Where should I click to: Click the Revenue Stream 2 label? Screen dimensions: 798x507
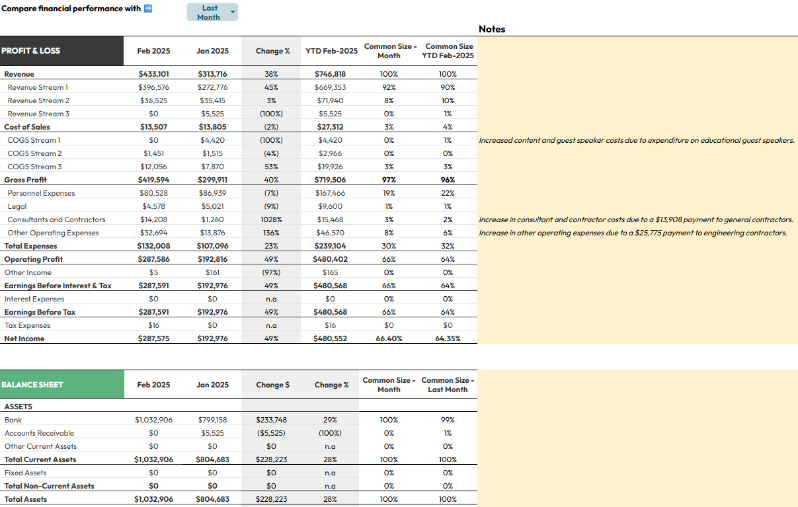[x=39, y=101]
